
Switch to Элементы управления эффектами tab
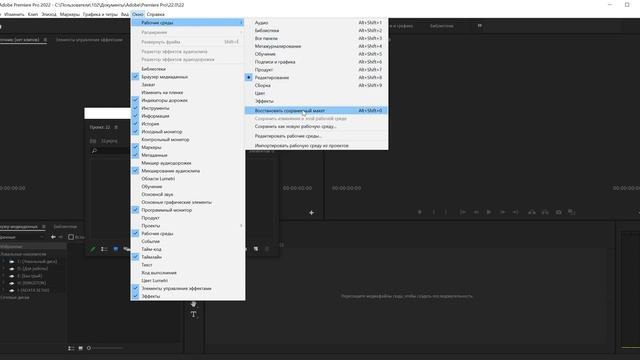[89, 40]
